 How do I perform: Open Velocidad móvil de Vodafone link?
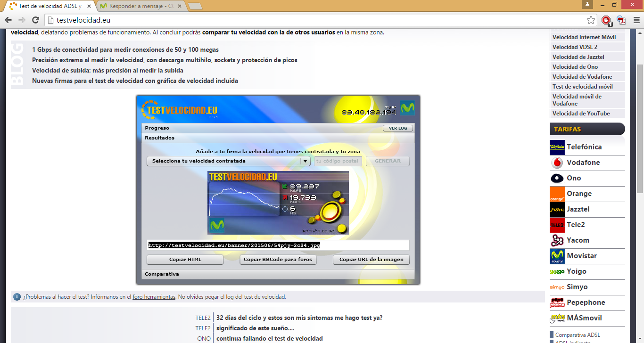pyautogui.click(x=587, y=100)
